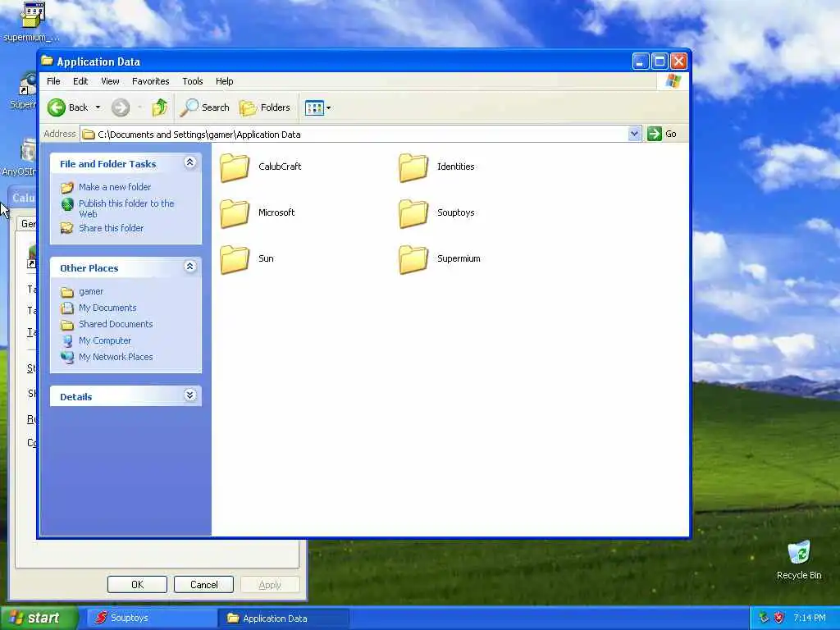Select the Supermium folder icon
This screenshot has height=630, width=840.
pos(413,259)
